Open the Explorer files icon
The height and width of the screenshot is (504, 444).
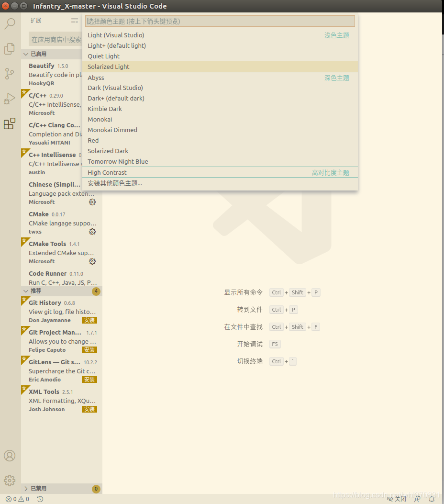click(x=10, y=48)
